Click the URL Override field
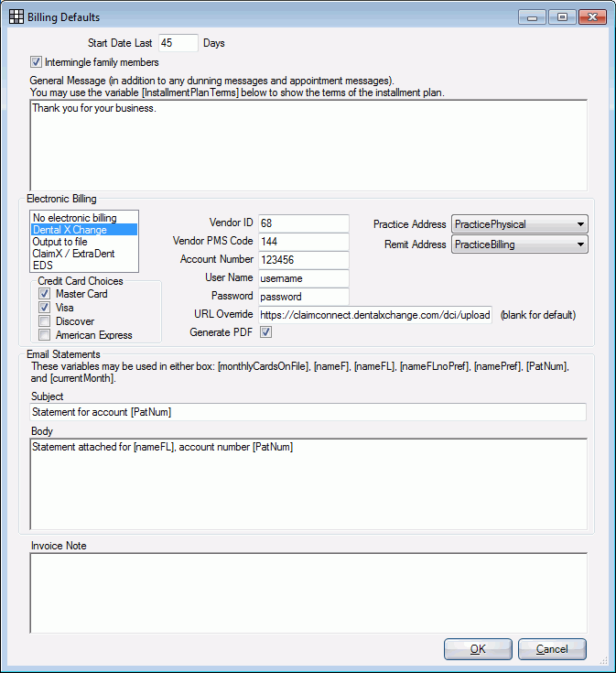 click(375, 315)
